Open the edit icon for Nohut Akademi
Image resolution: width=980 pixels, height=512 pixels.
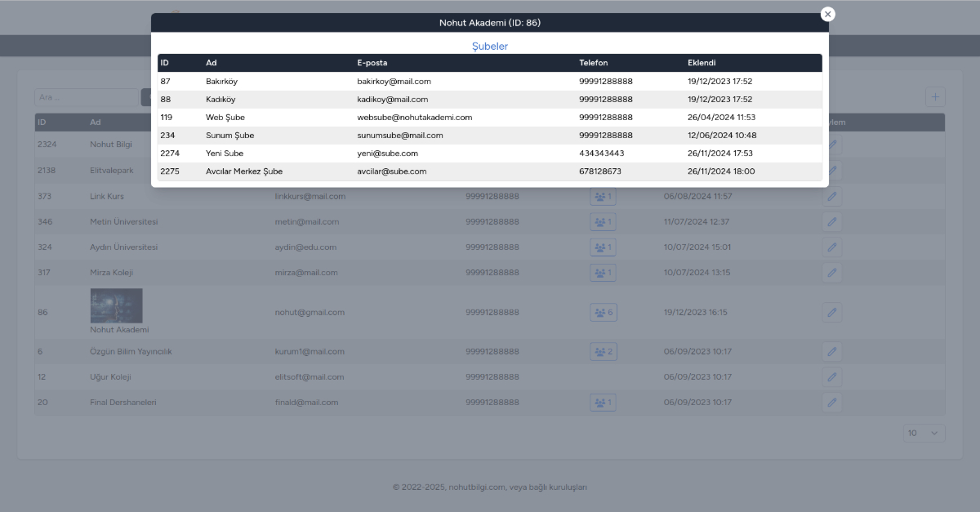[x=831, y=312]
